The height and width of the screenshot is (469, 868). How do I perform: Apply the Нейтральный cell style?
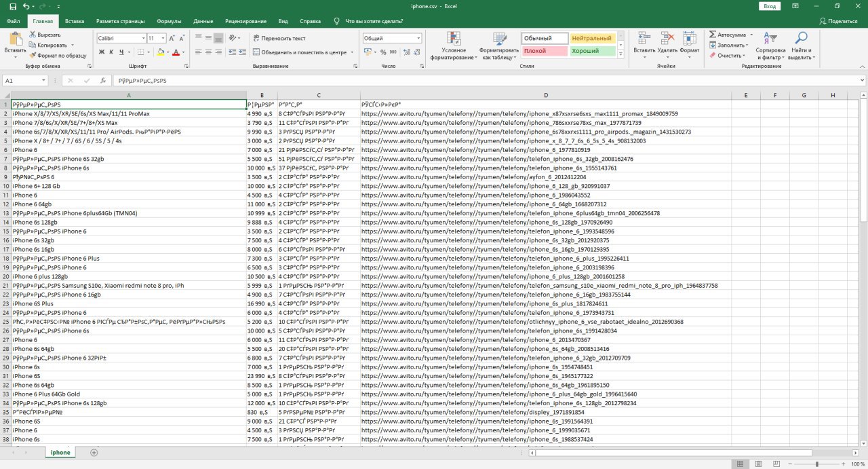click(x=592, y=39)
